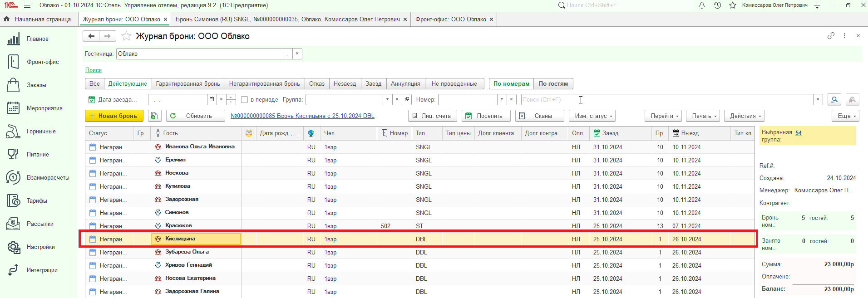Open 'Действия' dropdown menu

coord(744,116)
